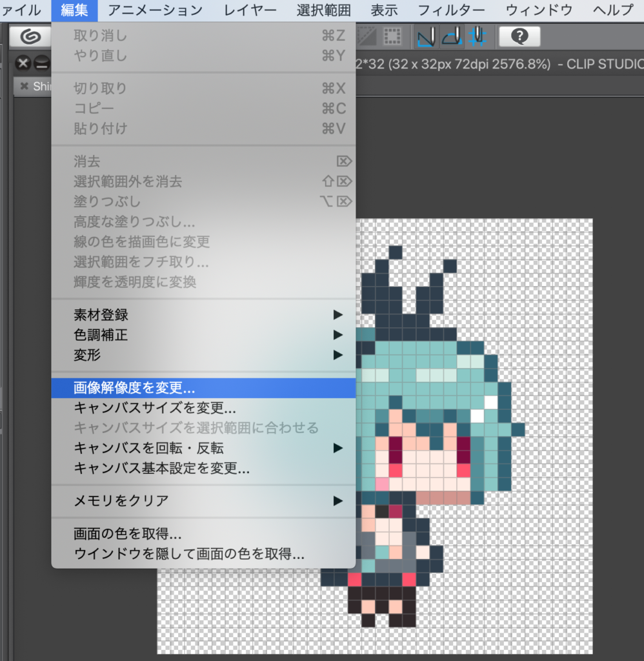Toggle snap to special ruler icon
Image resolution: width=644 pixels, height=661 pixels.
pos(452,37)
